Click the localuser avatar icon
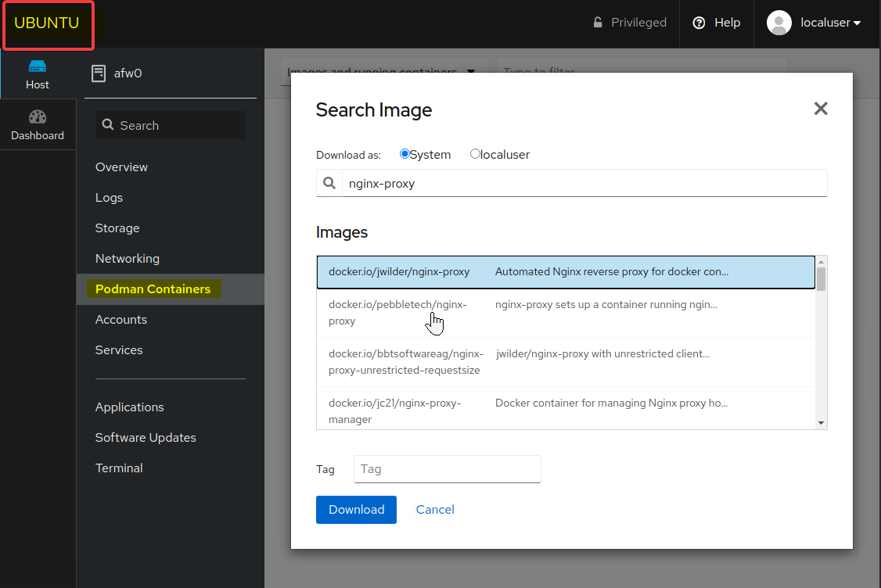 coord(779,23)
